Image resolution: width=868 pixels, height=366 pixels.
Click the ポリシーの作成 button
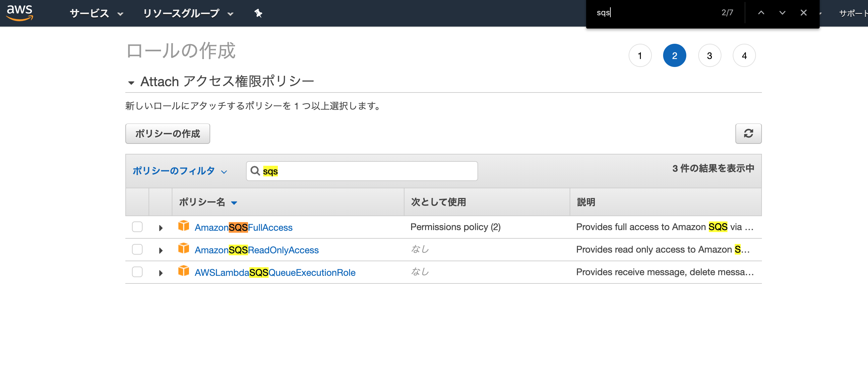(167, 134)
